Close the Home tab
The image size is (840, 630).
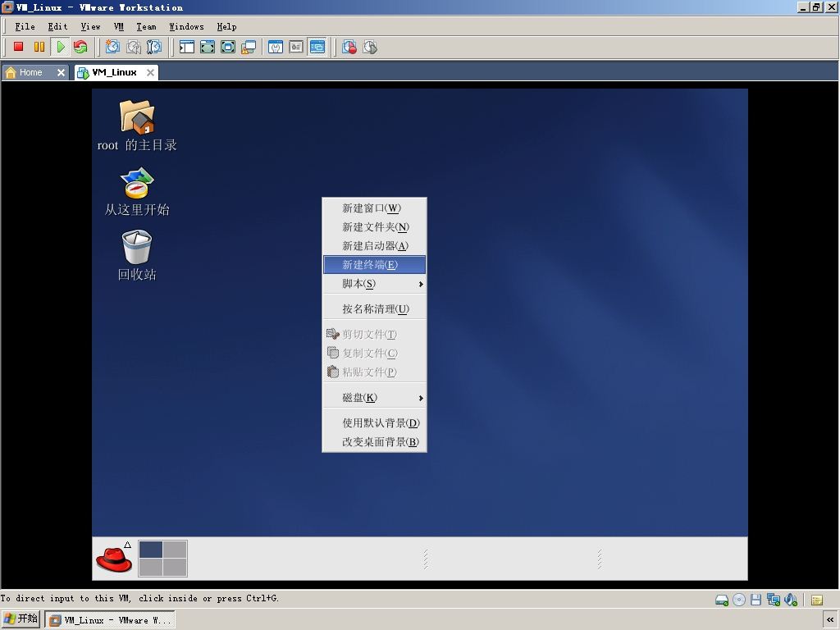[61, 72]
